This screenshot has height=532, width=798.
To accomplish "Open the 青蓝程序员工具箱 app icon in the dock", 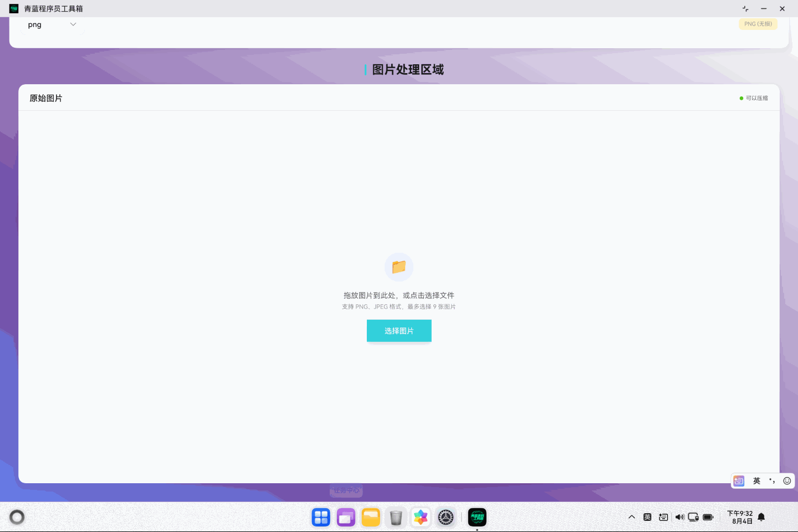I will pyautogui.click(x=477, y=517).
